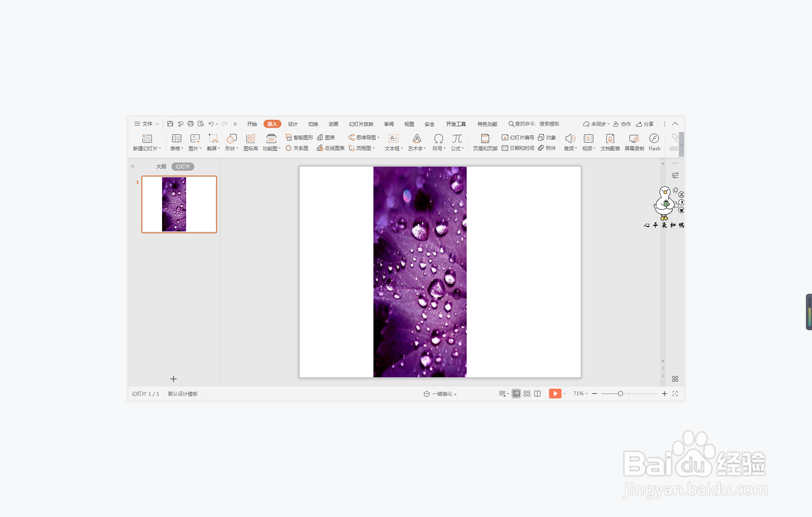Switch to normal view in status bar

(x=516, y=394)
